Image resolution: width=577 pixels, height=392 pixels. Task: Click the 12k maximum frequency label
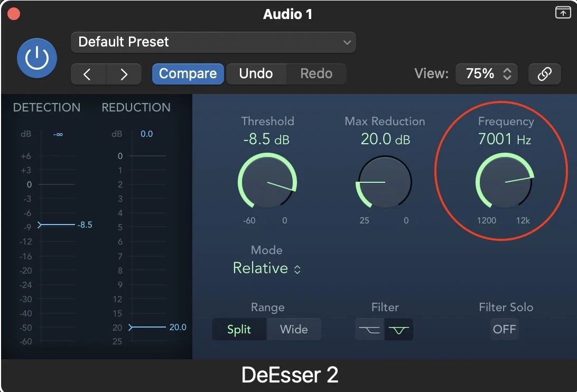pos(523,220)
